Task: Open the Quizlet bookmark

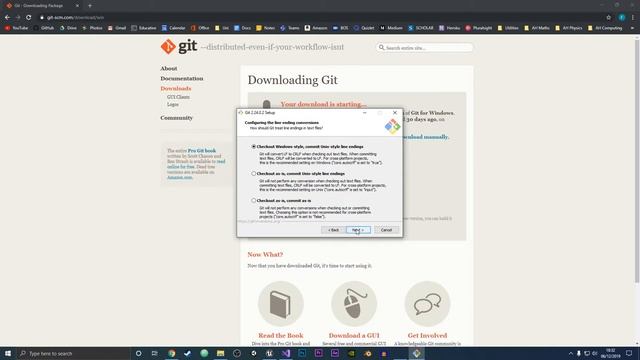Action: tap(364, 28)
